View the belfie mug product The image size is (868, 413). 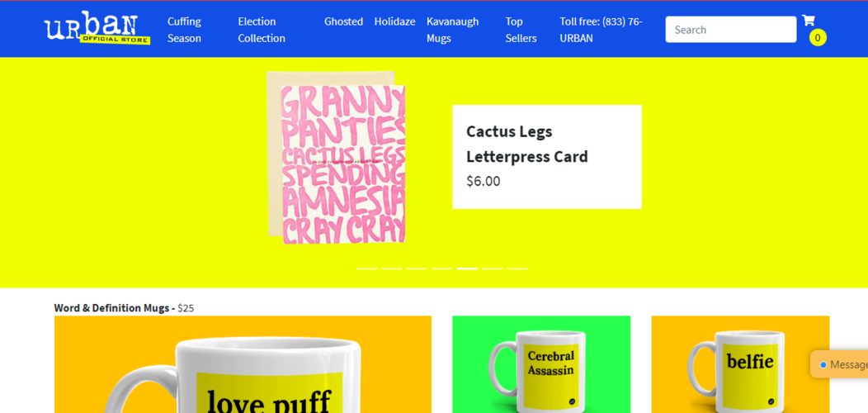click(x=740, y=364)
